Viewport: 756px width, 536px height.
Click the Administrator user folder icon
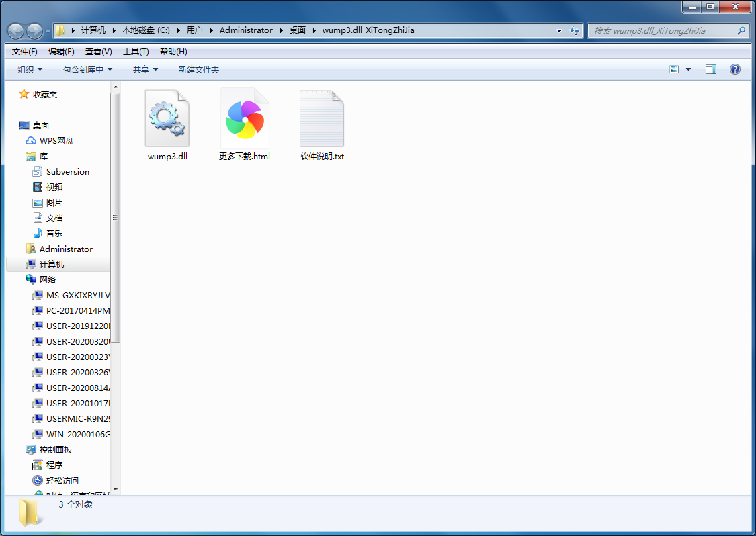coord(31,249)
